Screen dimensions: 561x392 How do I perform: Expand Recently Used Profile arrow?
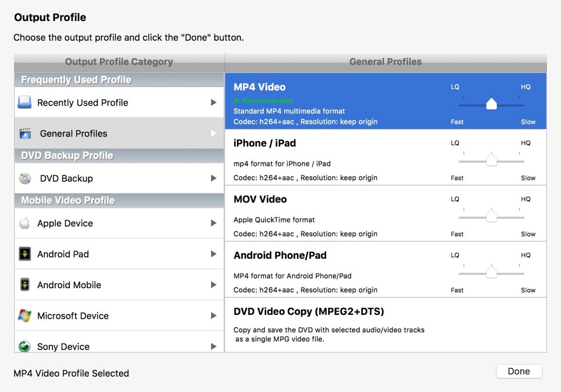(x=213, y=102)
